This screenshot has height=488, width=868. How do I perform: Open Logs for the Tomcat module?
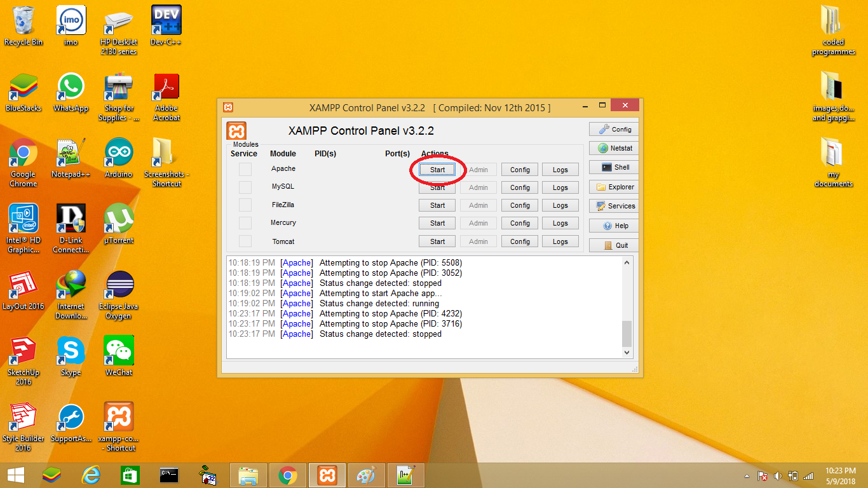(x=560, y=241)
